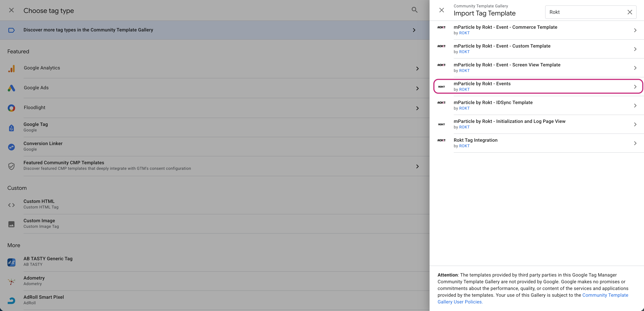Click the ROKT author link under Commerce Template

[464, 33]
